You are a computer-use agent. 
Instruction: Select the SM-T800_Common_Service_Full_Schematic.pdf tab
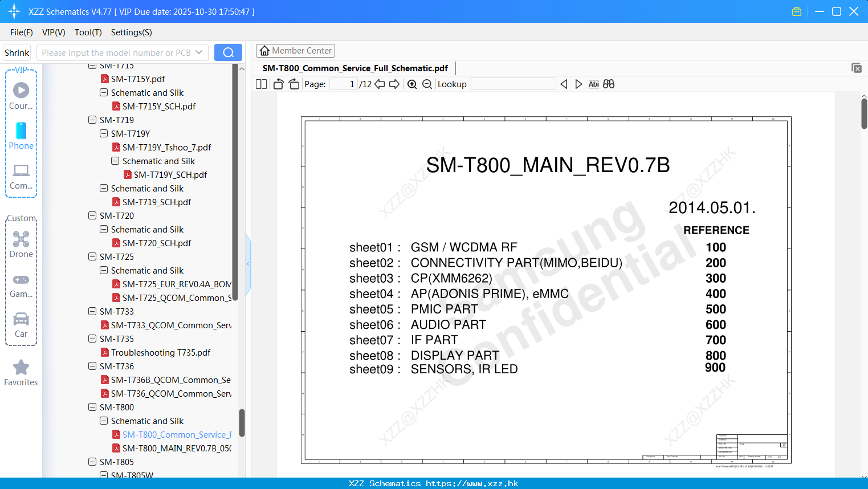click(x=355, y=68)
